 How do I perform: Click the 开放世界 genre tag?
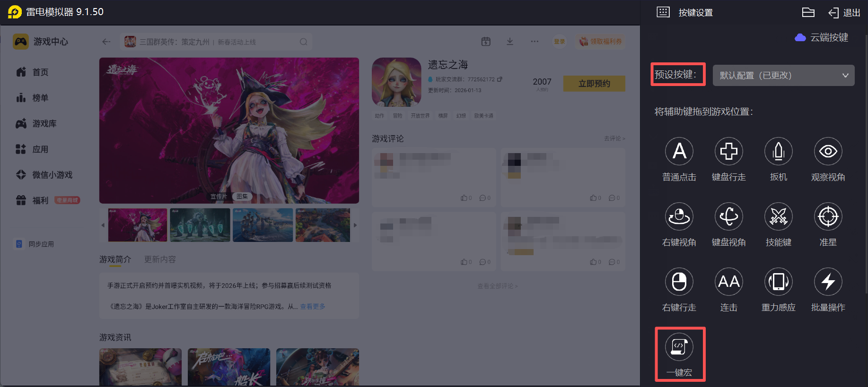pos(420,116)
